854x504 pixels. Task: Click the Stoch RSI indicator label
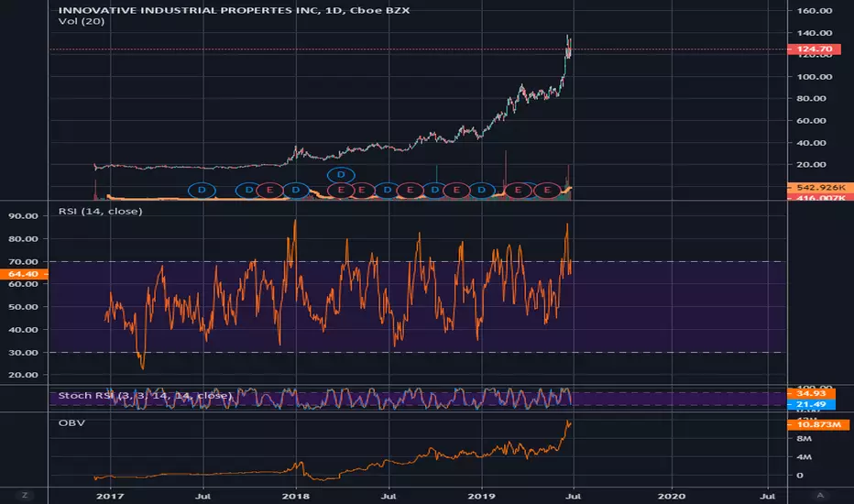point(146,396)
